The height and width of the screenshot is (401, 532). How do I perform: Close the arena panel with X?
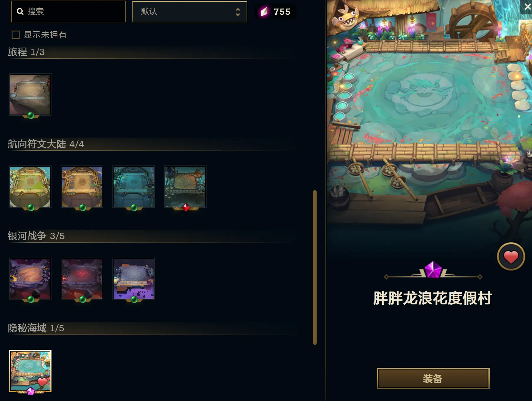527,6
